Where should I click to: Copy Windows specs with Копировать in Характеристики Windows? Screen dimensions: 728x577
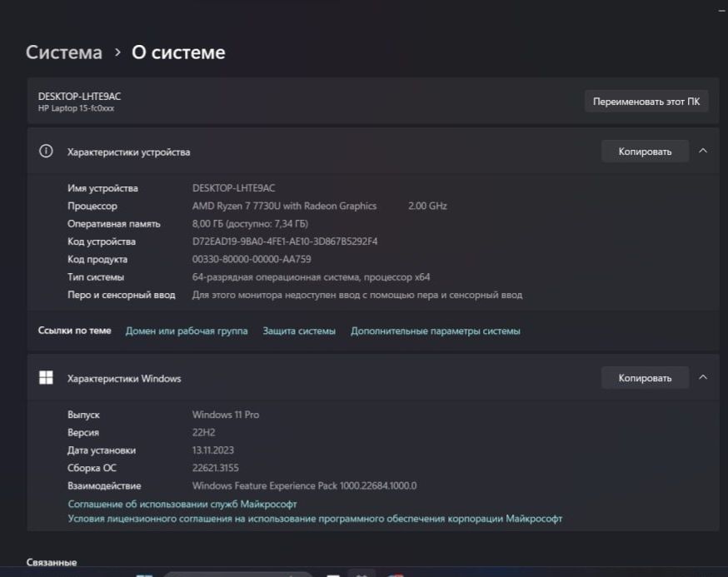point(645,378)
